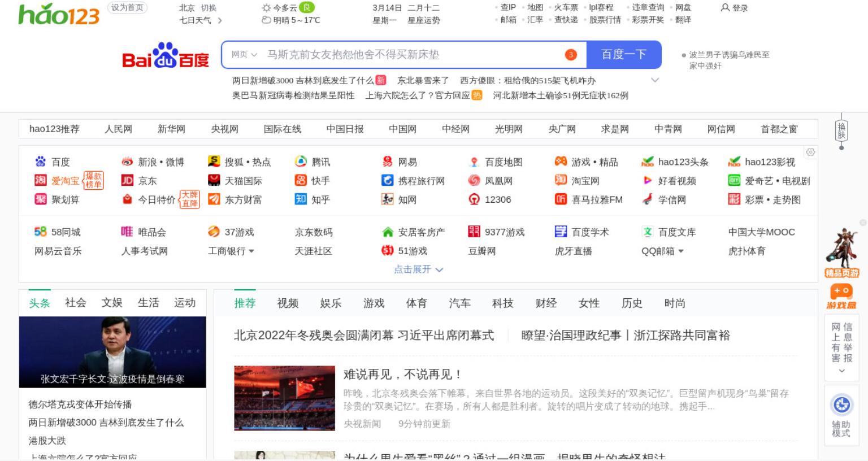The width and height of the screenshot is (868, 461).
Task: Click the 火车票 quick link
Action: 566,7
